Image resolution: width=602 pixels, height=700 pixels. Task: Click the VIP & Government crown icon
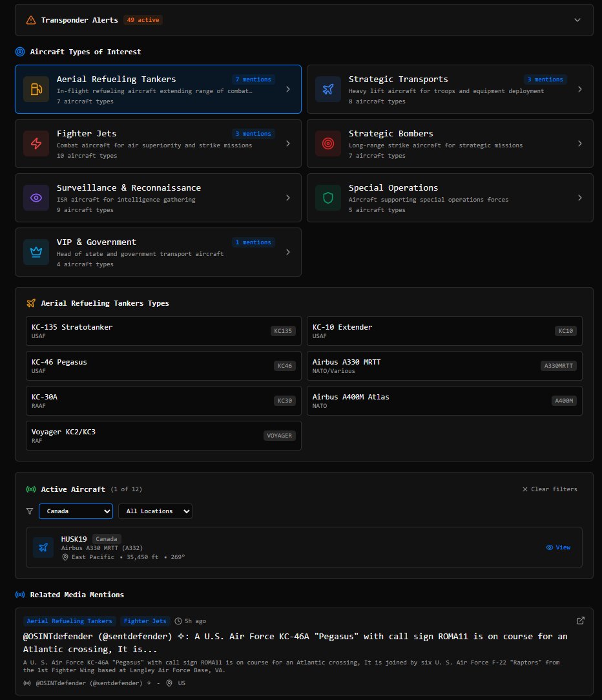[x=36, y=252]
